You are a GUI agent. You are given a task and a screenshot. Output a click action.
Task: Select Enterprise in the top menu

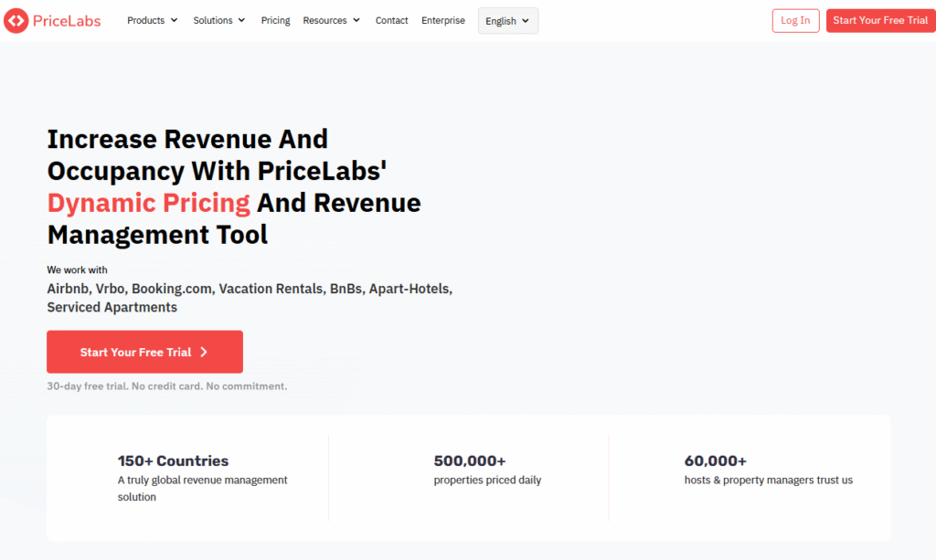click(x=442, y=20)
